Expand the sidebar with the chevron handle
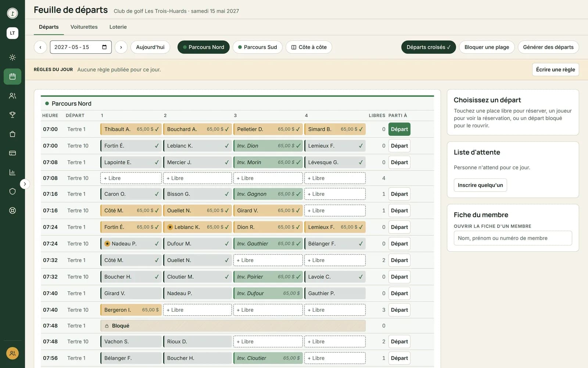 25,184
